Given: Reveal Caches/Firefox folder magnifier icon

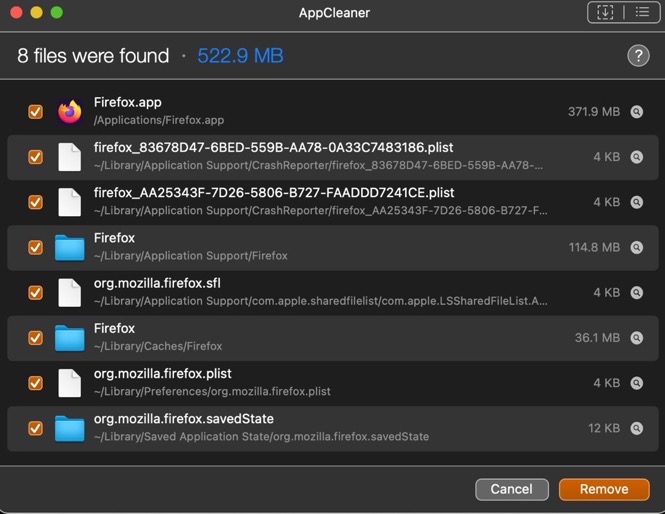Looking at the screenshot, I should pyautogui.click(x=637, y=338).
